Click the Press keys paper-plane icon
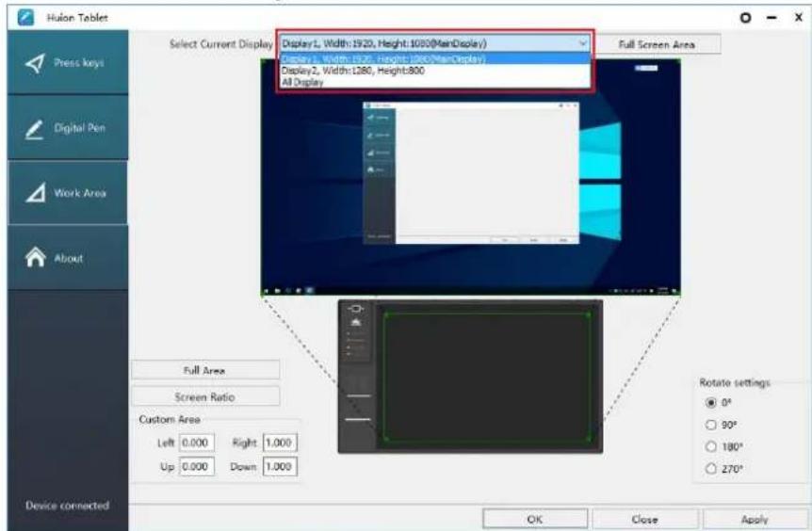The image size is (812, 531). click(x=35, y=63)
